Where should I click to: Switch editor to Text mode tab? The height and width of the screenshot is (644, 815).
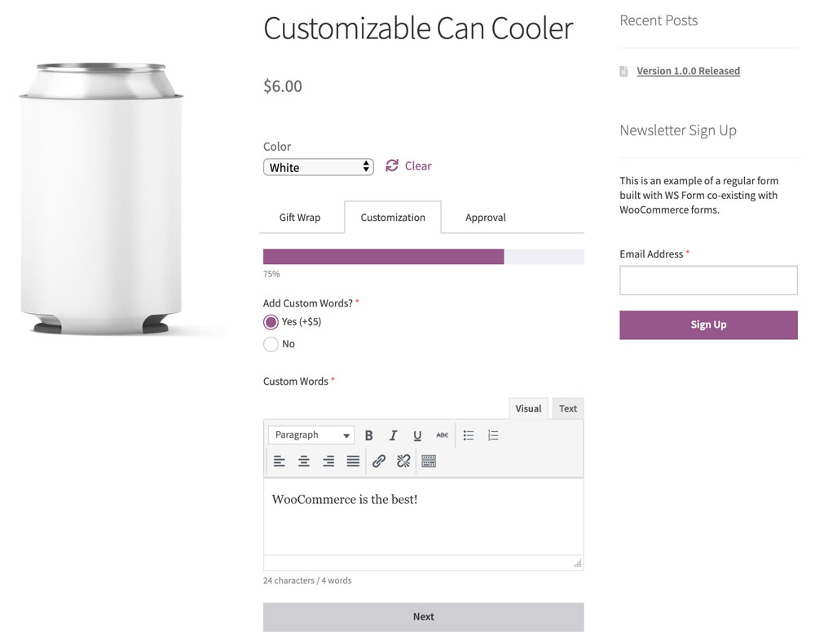point(568,408)
